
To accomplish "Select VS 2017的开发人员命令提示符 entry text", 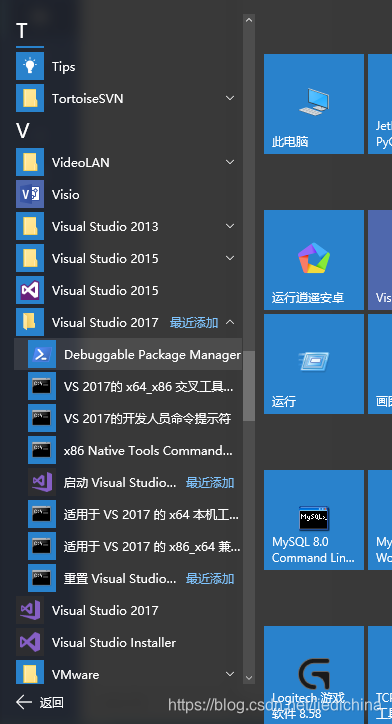I will [x=147, y=418].
